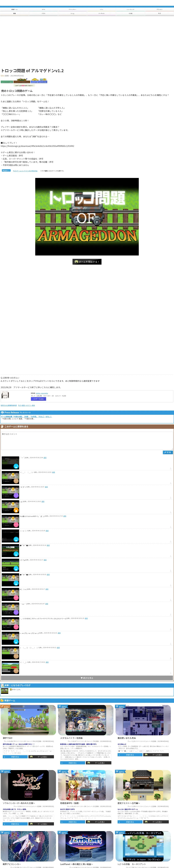The image size is (174, 868).
Task: Open the シューティング navigation category tab
Action: coord(130,9)
